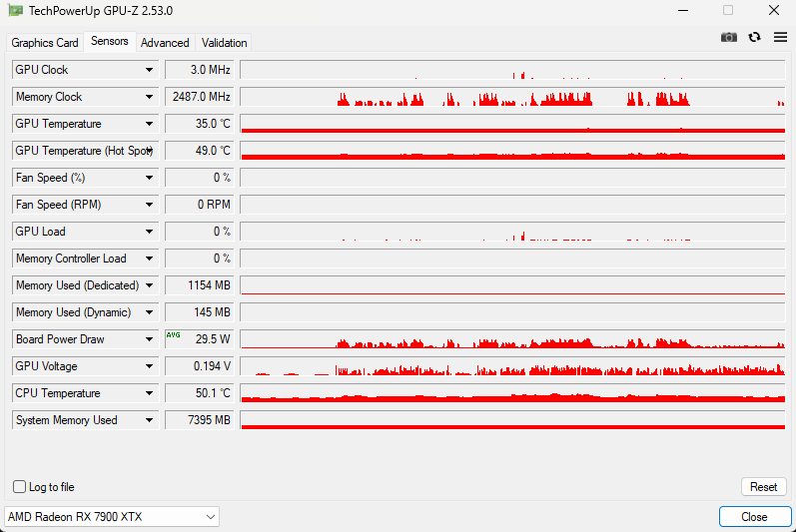Image resolution: width=796 pixels, height=532 pixels.
Task: Switch to the Graphics Card tab
Action: (45, 43)
